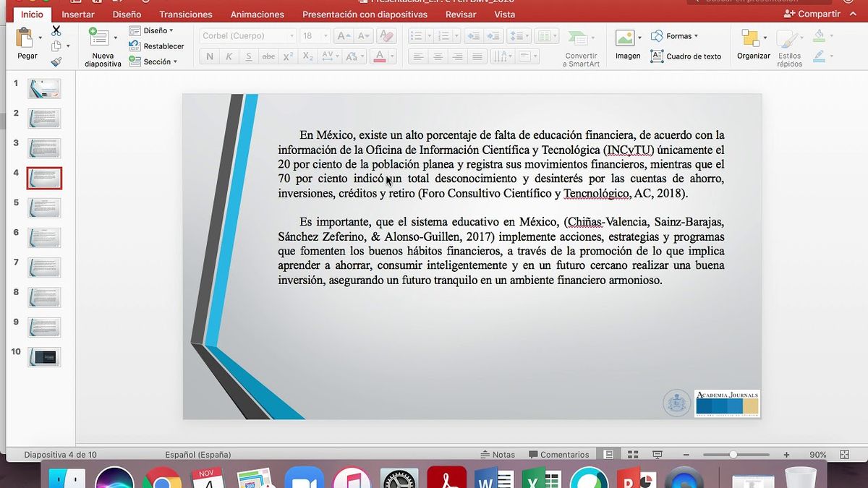Click the Pegar paste clipboard icon

click(x=26, y=38)
